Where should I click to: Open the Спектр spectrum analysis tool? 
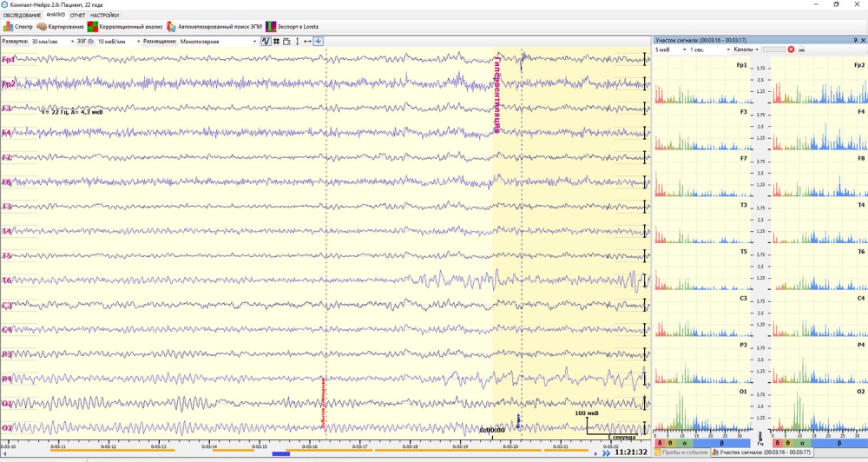pos(18,27)
